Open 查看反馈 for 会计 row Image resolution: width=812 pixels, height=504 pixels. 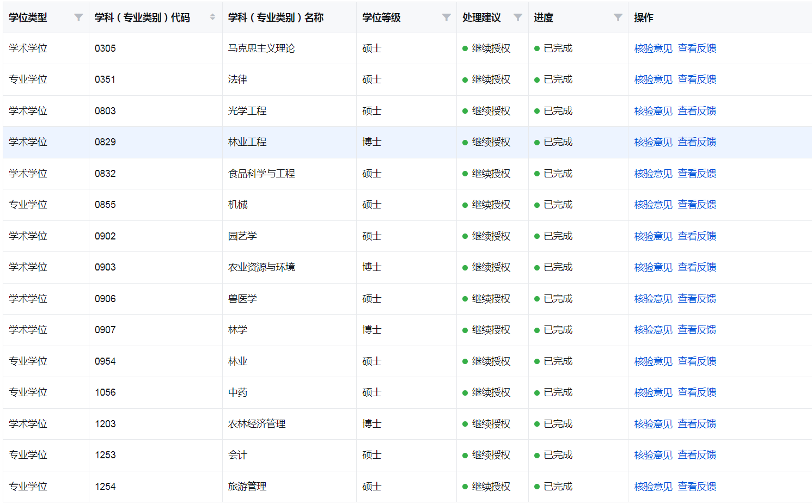(697, 455)
